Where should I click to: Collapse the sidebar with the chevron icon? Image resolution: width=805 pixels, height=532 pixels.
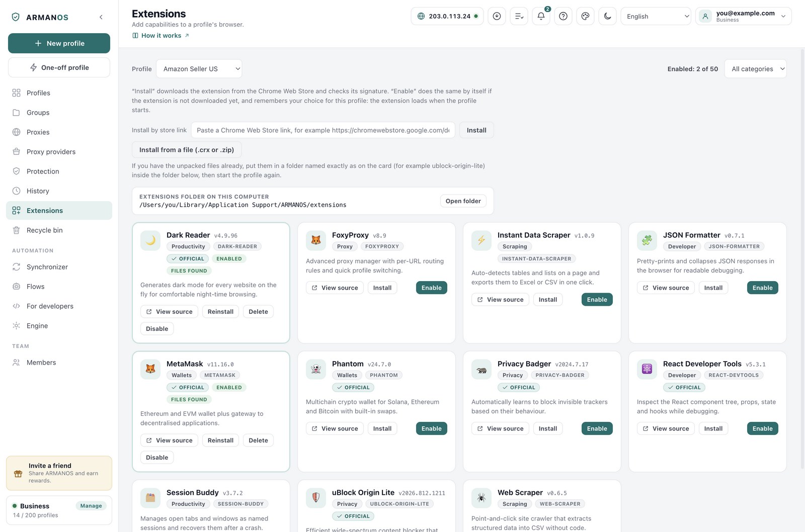[x=101, y=17]
